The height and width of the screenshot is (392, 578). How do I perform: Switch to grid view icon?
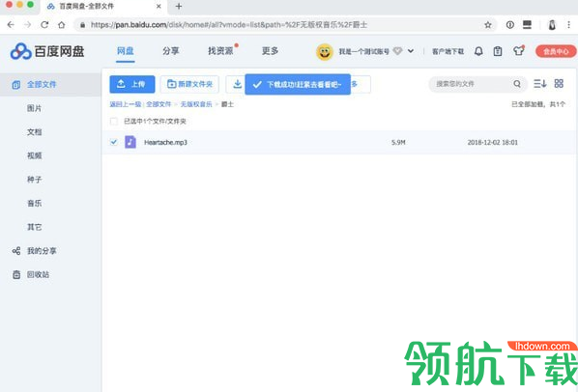click(559, 84)
